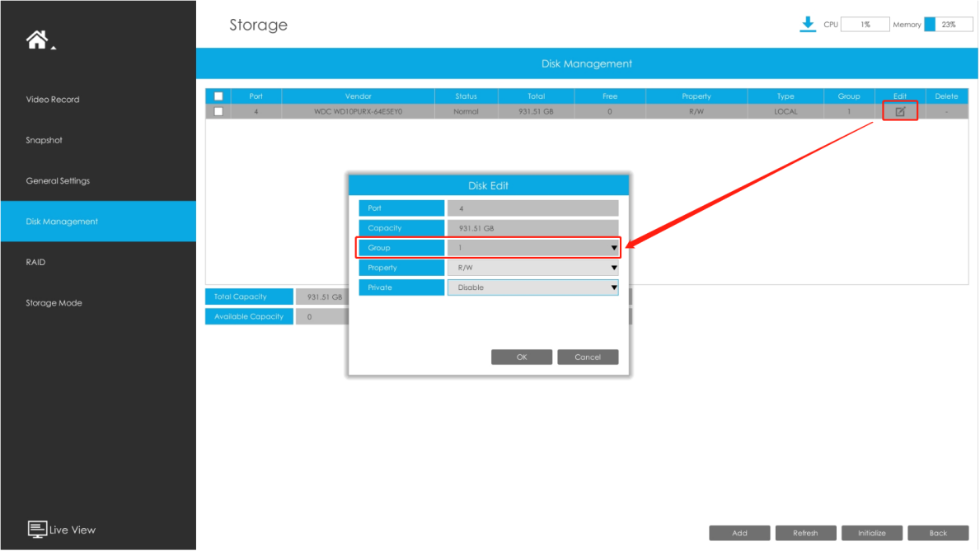Image resolution: width=980 pixels, height=551 pixels.
Task: Click the Live View text label
Action: (x=73, y=530)
